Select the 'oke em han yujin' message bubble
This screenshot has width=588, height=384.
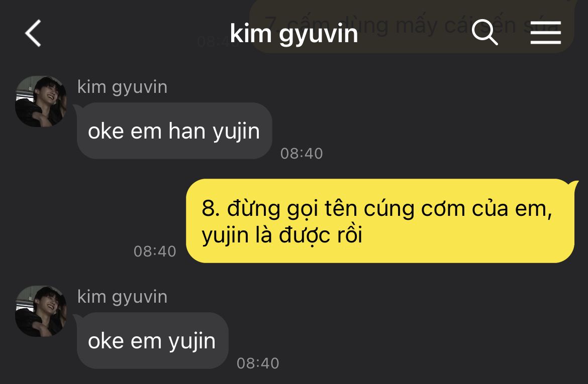pyautogui.click(x=174, y=131)
